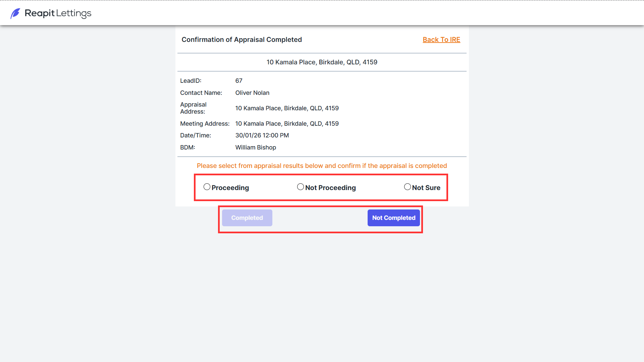
Task: Click the Completed button
Action: click(247, 218)
